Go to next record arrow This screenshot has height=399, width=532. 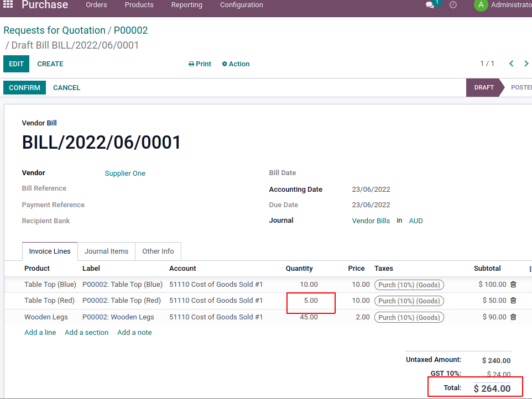526,64
